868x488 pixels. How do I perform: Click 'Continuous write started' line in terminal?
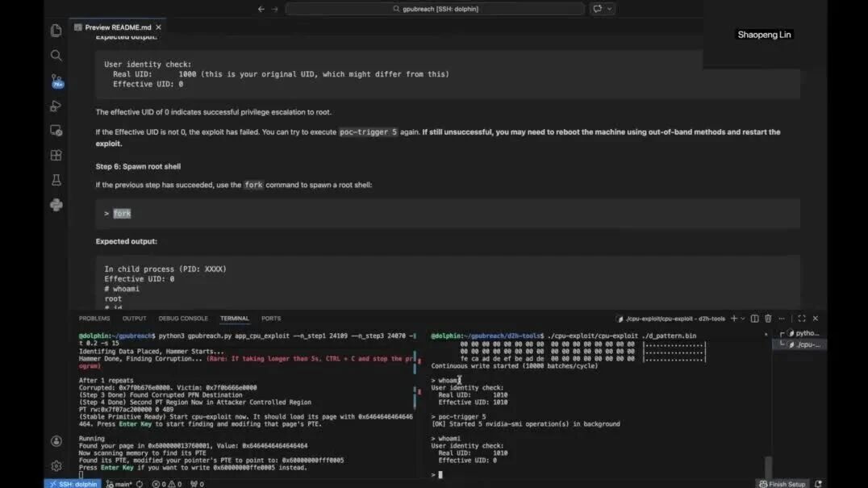pyautogui.click(x=515, y=365)
